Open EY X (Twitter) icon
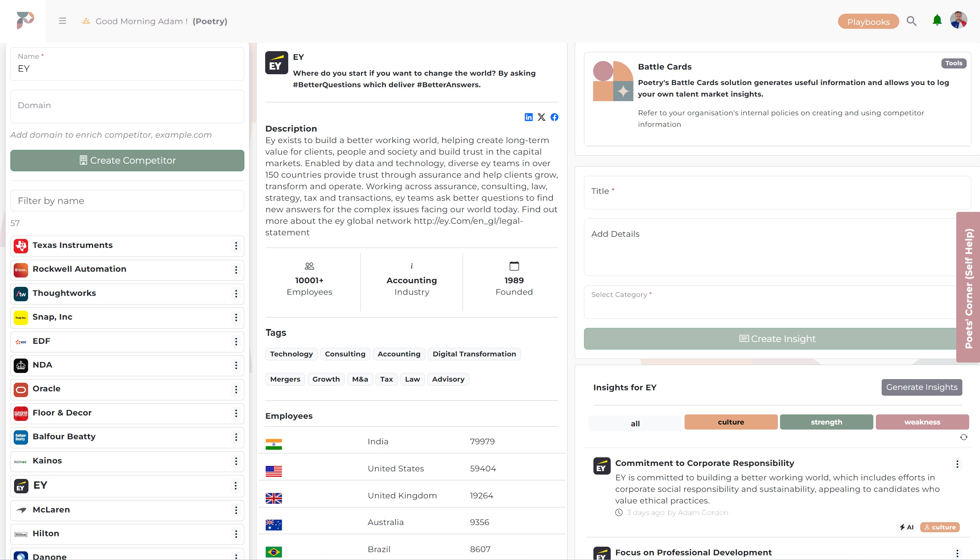Image resolution: width=980 pixels, height=560 pixels. (x=541, y=117)
